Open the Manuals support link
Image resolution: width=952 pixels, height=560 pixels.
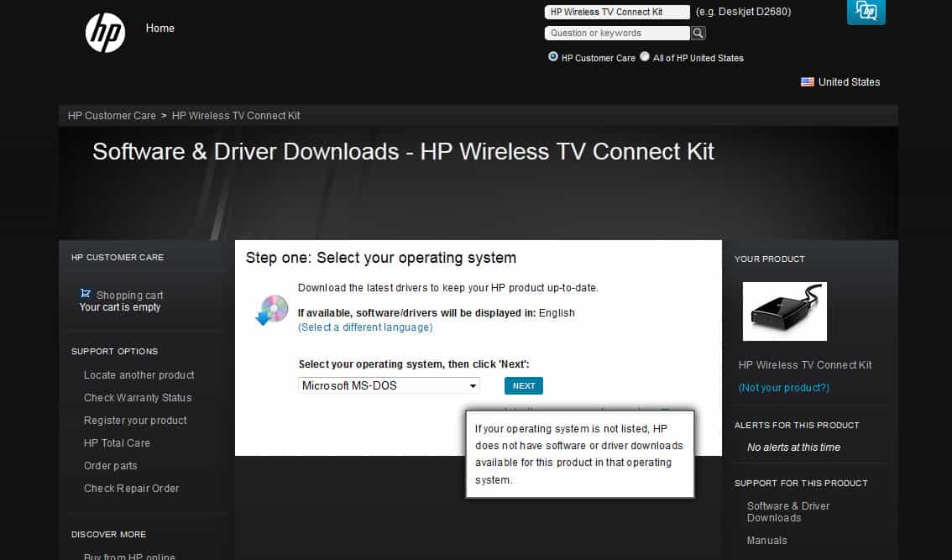pyautogui.click(x=767, y=541)
